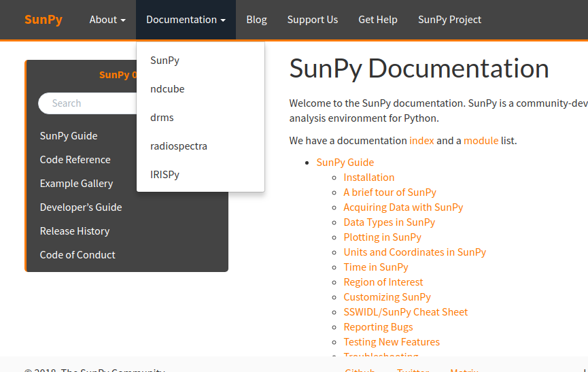This screenshot has width=588, height=372.
Task: Go to Developer's Guide in sidebar
Action: pyautogui.click(x=81, y=207)
